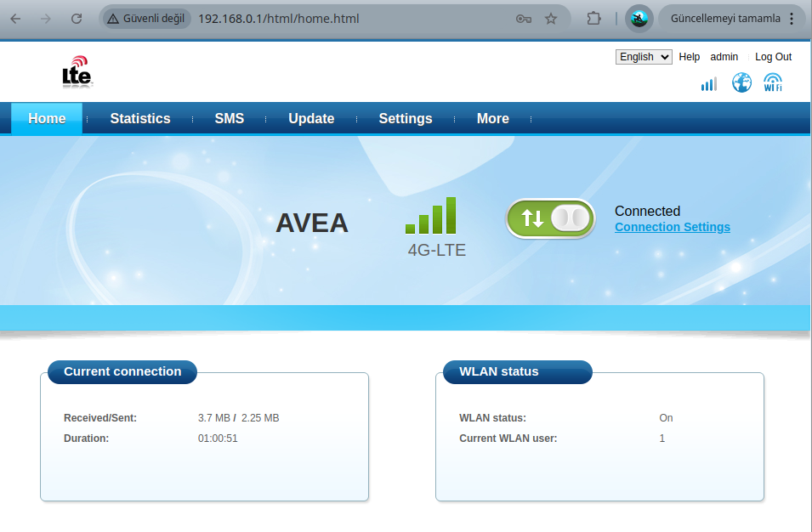The height and width of the screenshot is (532, 812).
Task: Toggle the Connected switch to disconnect
Action: 550,219
